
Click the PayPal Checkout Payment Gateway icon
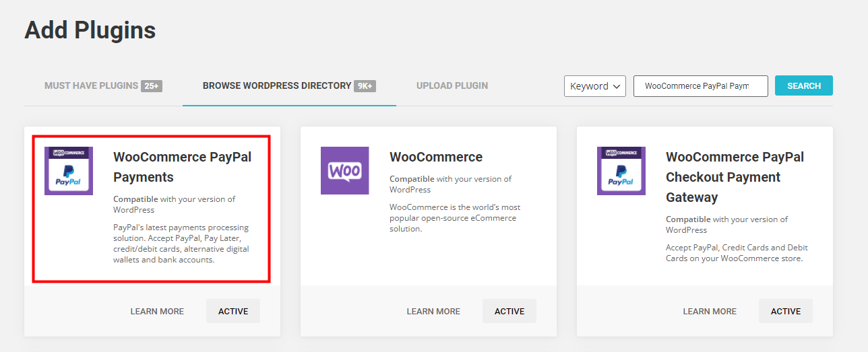pyautogui.click(x=621, y=171)
